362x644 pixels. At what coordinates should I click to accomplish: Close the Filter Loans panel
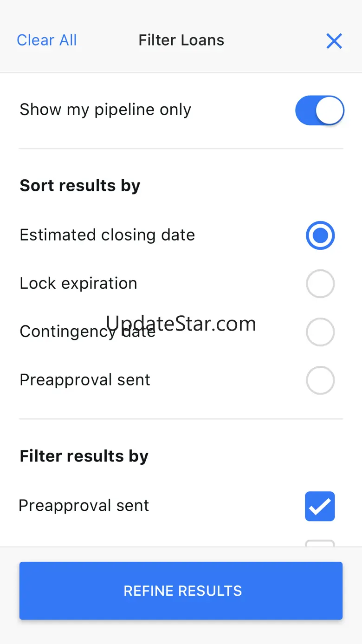pos(334,41)
